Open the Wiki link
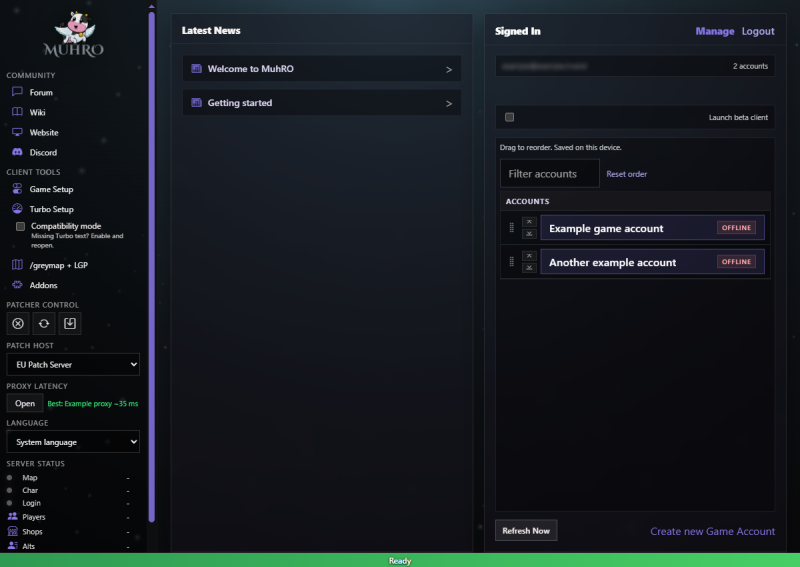Viewport: 800px width, 567px height. click(x=37, y=112)
